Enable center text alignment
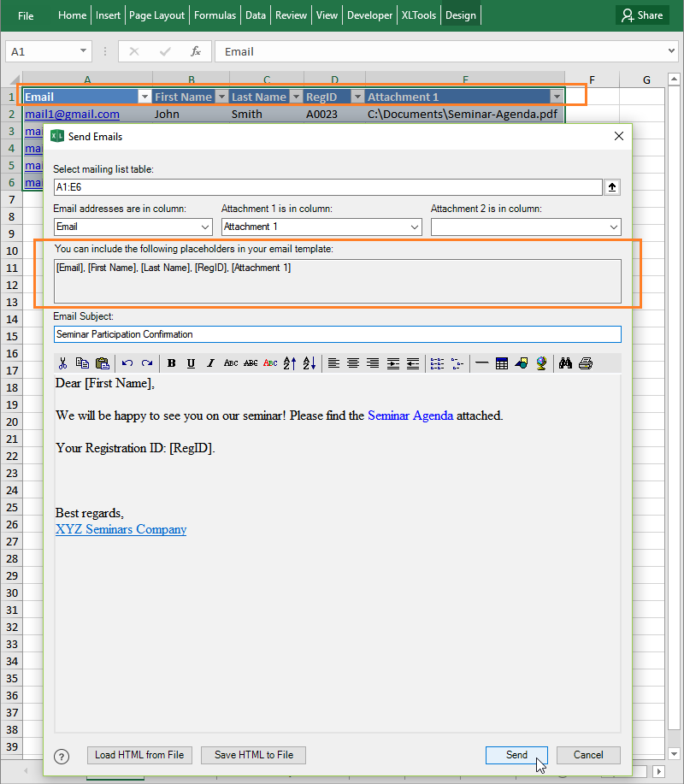This screenshot has width=684, height=784. pyautogui.click(x=352, y=363)
